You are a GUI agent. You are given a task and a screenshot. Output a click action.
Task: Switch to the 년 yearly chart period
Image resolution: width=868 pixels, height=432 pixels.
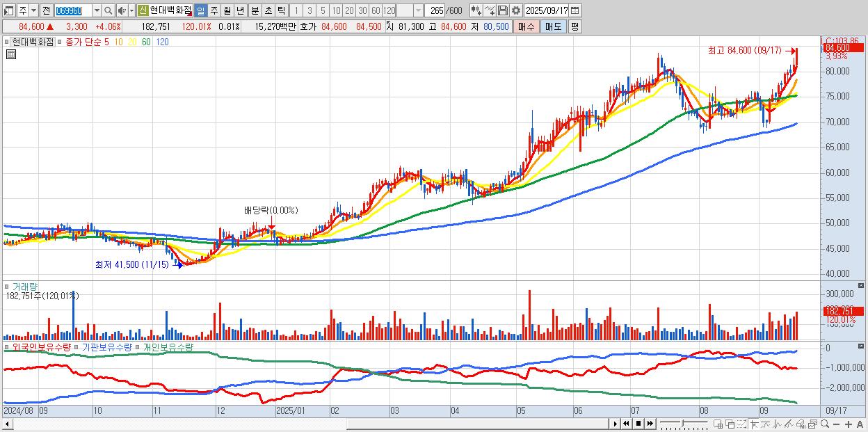point(240,10)
